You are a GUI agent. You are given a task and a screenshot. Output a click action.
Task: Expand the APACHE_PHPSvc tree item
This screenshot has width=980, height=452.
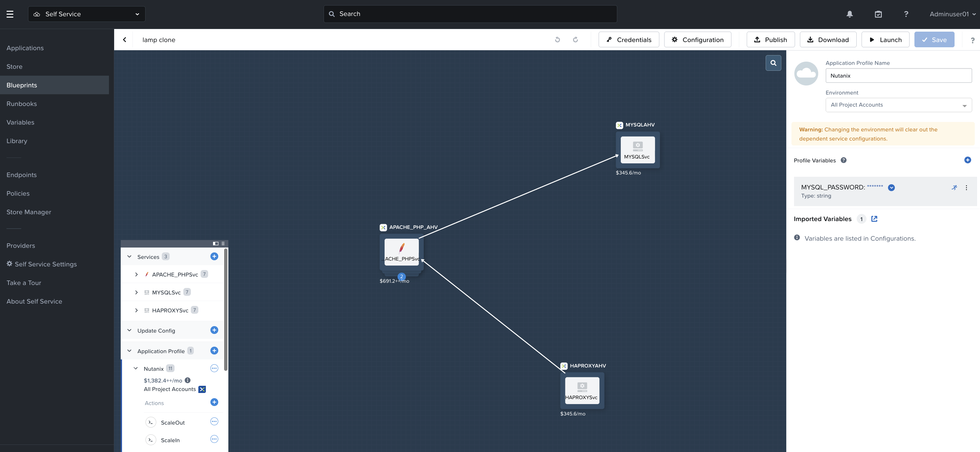(x=136, y=275)
